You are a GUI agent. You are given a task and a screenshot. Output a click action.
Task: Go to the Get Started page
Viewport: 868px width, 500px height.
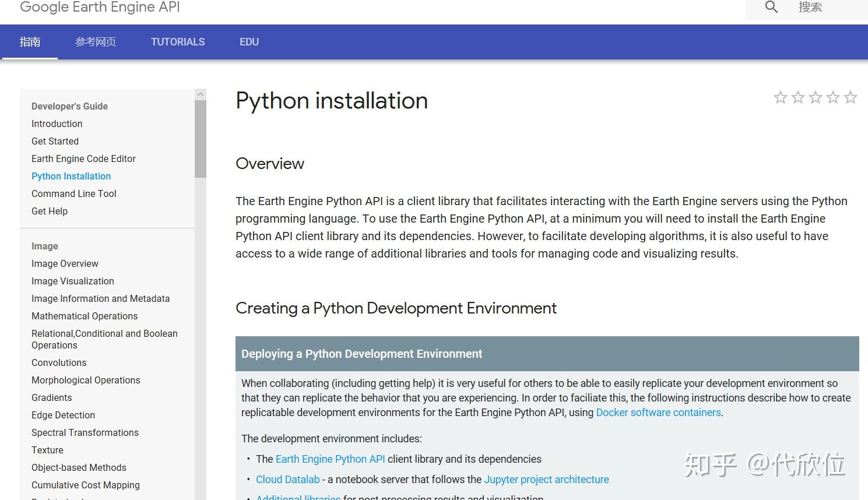tap(55, 141)
